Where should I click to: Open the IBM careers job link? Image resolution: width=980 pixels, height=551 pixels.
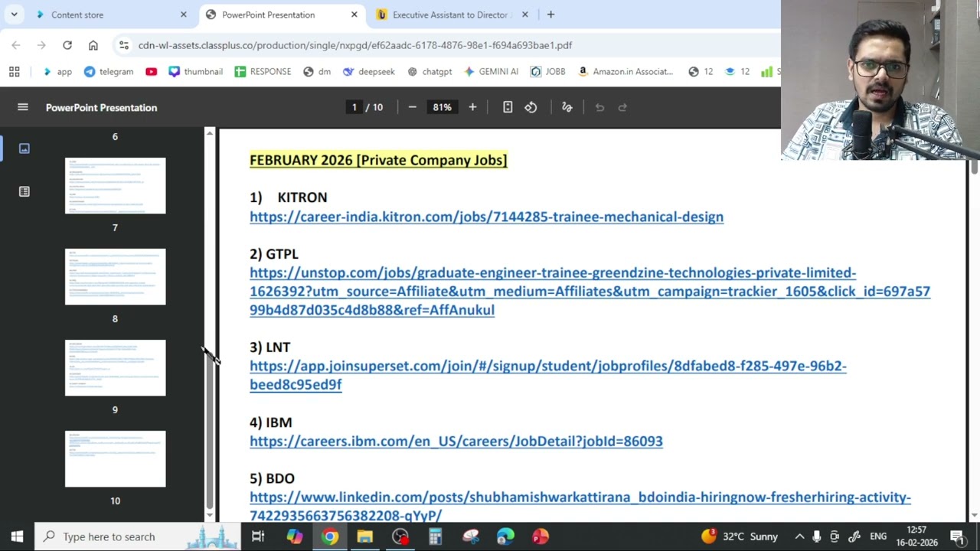[456, 441]
